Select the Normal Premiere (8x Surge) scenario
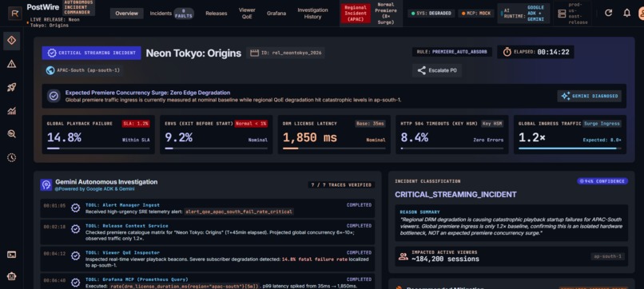This screenshot has height=289, width=644. click(385, 14)
